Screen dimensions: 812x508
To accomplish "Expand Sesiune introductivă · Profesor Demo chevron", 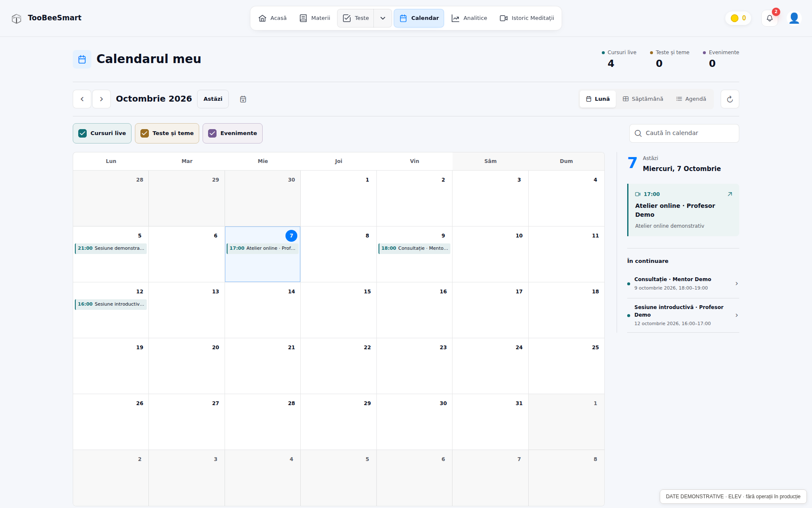I will click(737, 315).
